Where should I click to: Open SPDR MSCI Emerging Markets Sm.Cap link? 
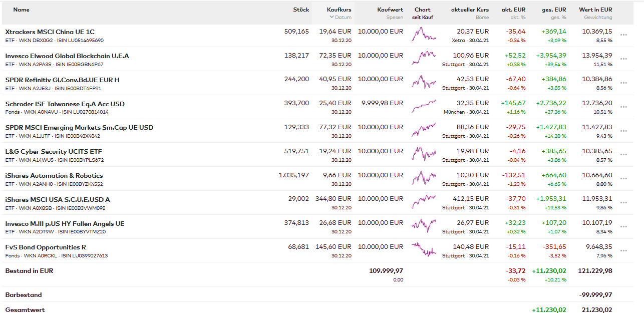click(79, 128)
